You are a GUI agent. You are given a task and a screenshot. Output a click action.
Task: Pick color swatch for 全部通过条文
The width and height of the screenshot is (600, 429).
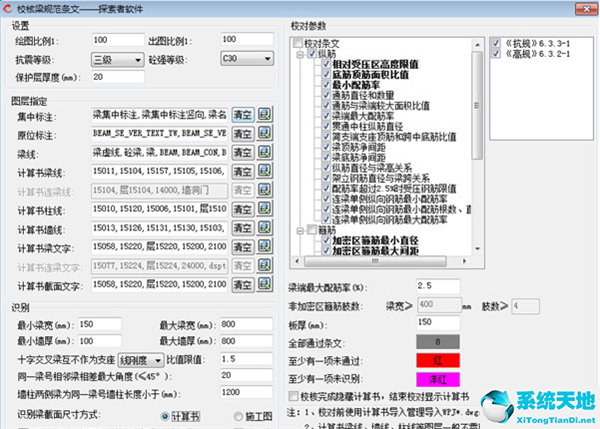(x=438, y=342)
